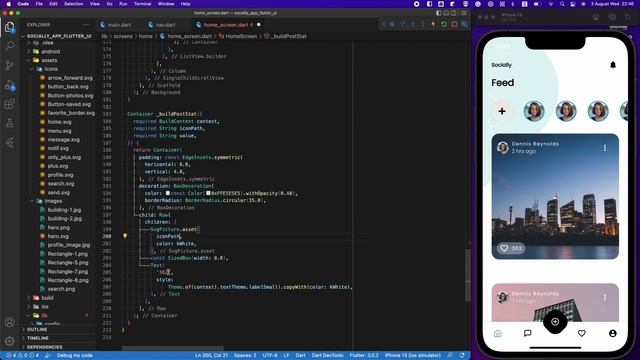
Task: Click the red stop debugging icon
Action: point(454,24)
